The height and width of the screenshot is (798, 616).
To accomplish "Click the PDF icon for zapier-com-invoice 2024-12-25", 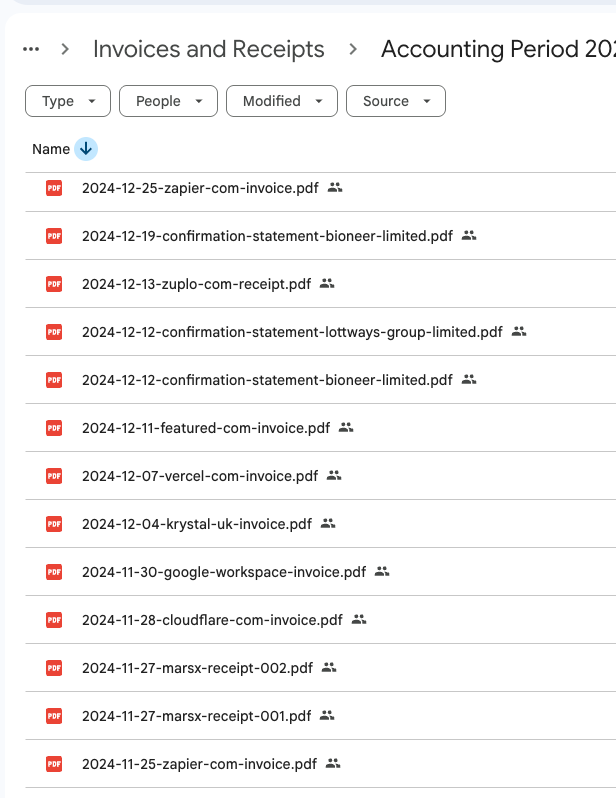I will coord(54,187).
